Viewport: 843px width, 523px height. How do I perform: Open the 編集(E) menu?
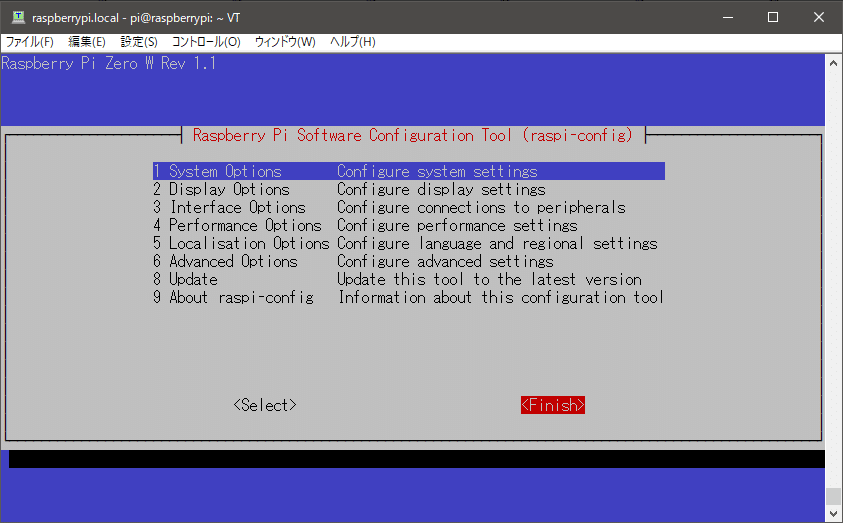[87, 42]
